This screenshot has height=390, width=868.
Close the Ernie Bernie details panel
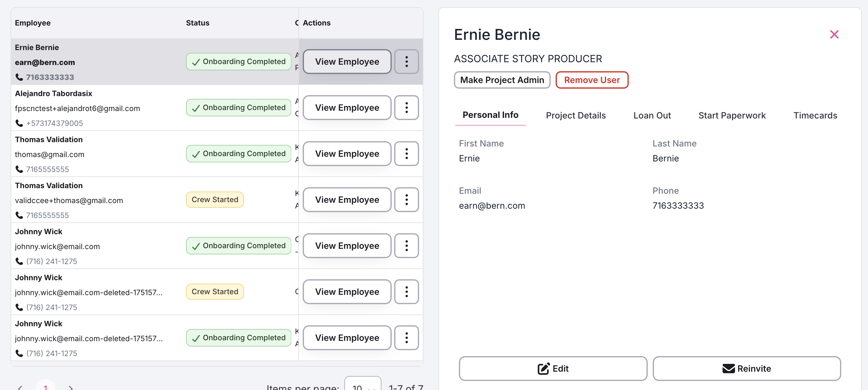834,34
